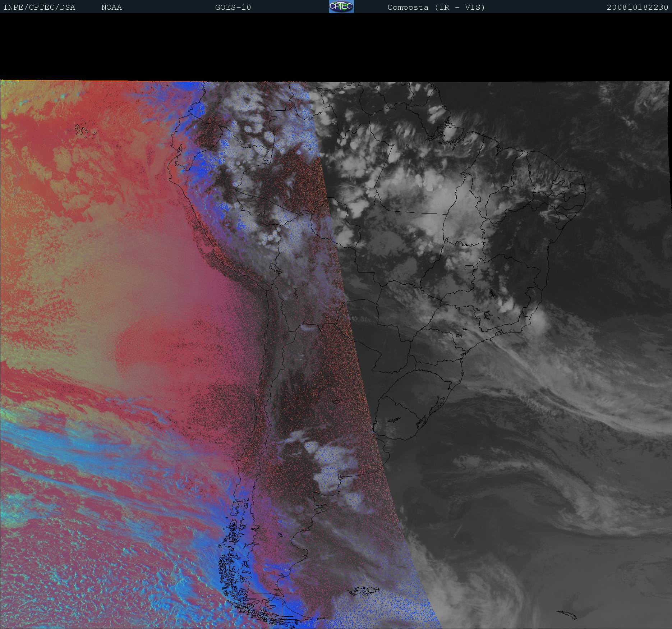Click the black band above the image
The image size is (672, 629).
336,47
